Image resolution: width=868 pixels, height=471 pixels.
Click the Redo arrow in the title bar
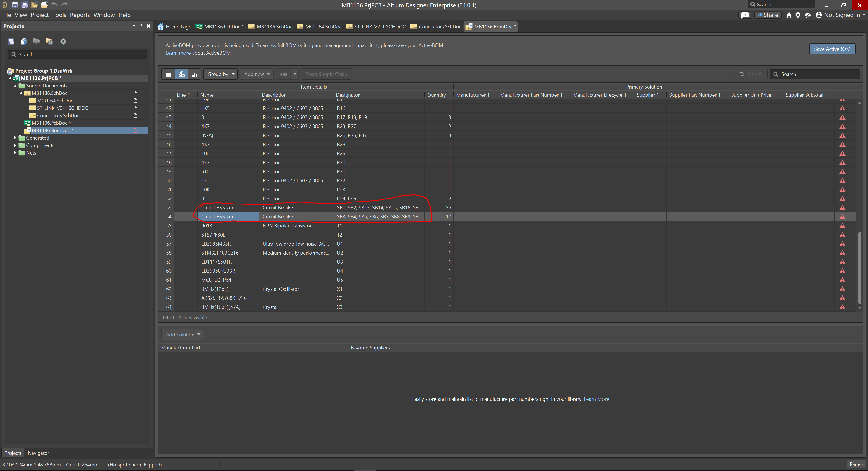tap(64, 4)
